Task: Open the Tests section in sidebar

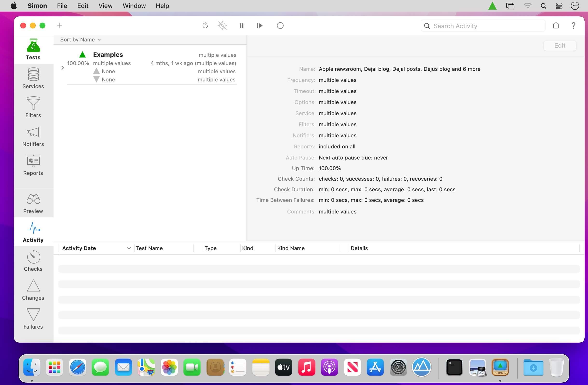Action: tap(33, 49)
